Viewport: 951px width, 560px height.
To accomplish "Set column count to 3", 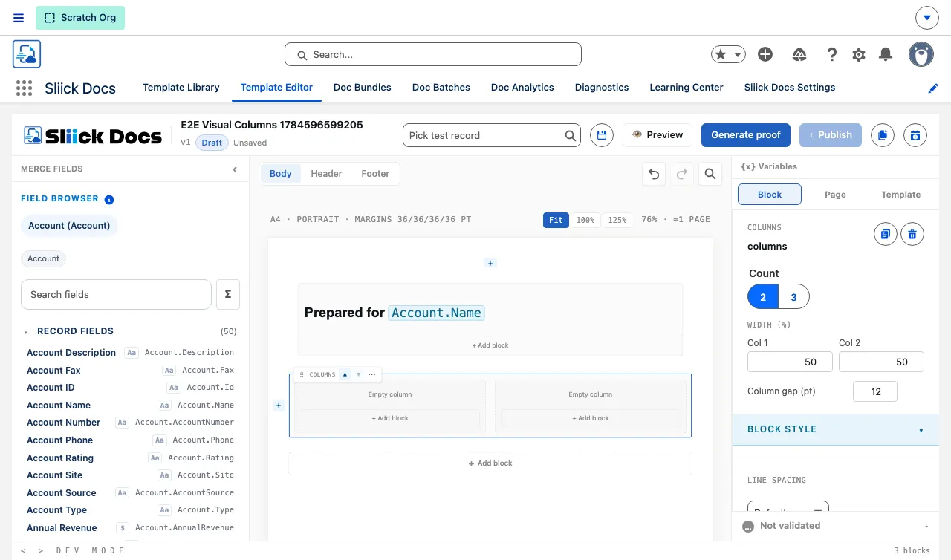I will click(x=793, y=297).
